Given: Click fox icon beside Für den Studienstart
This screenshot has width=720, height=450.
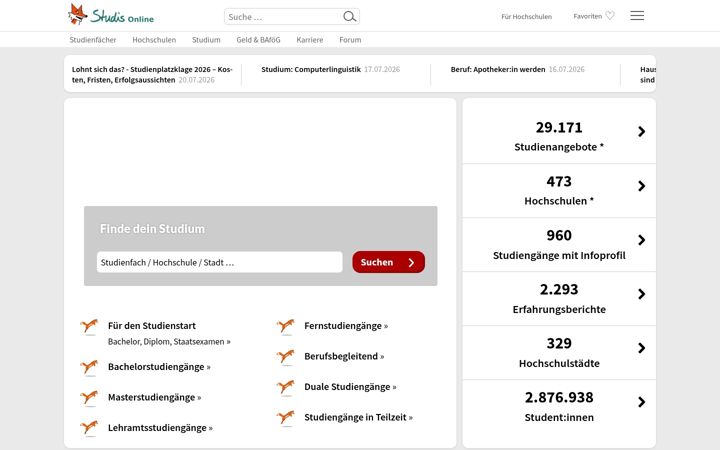Looking at the screenshot, I should coord(90,326).
